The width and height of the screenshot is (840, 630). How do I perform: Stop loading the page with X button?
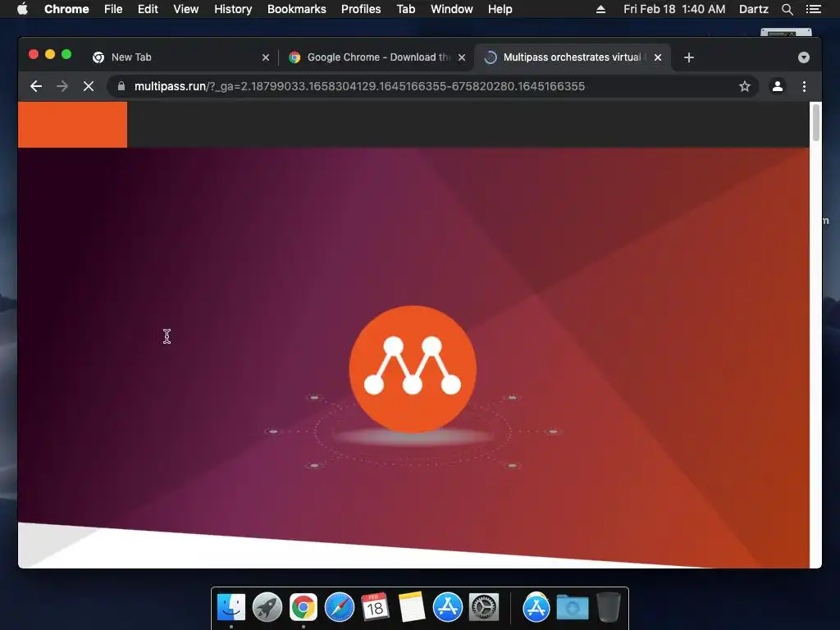coord(89,86)
